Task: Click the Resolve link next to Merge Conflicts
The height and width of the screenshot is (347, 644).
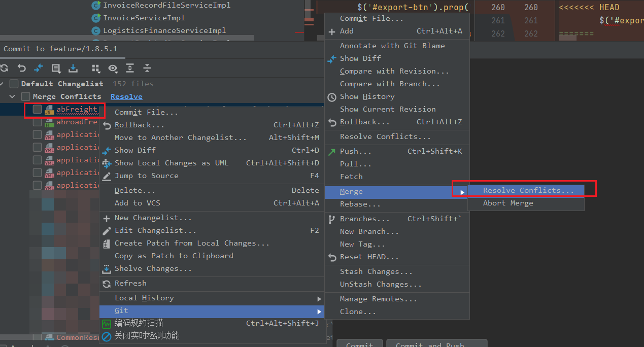Action: click(126, 96)
